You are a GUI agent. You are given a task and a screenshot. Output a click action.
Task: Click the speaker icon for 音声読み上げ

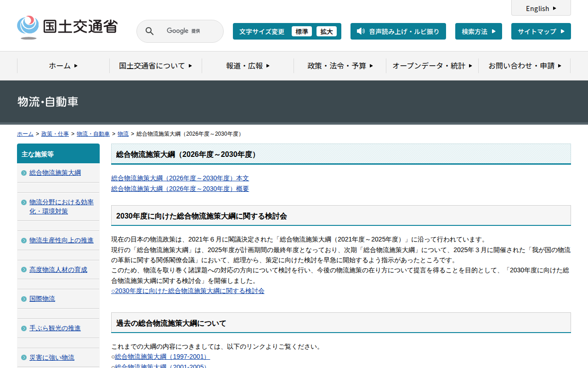pos(361,31)
